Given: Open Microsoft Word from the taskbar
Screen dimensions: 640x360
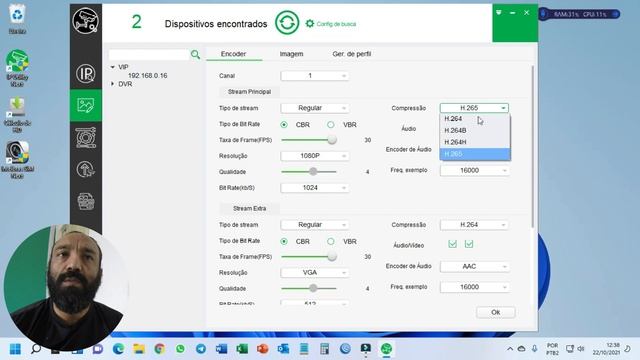Looking at the screenshot, I should (x=221, y=349).
